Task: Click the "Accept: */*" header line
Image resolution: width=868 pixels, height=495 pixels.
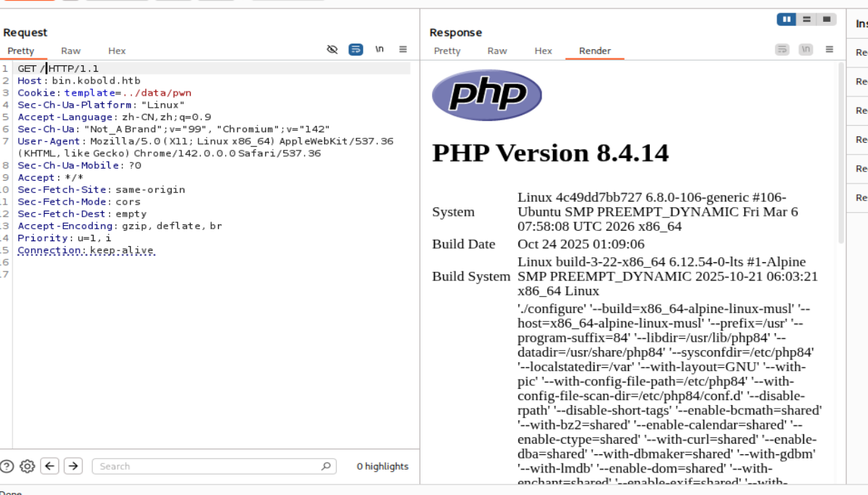Action: [x=50, y=177]
